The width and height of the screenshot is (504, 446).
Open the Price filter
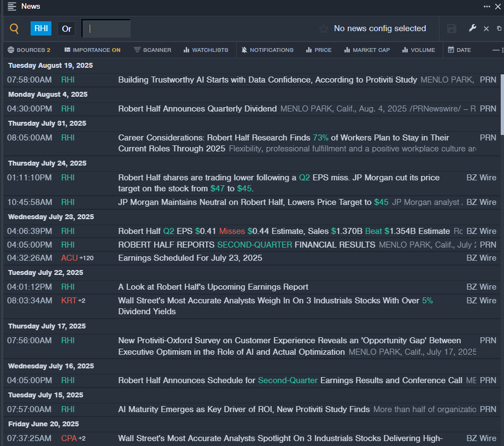319,50
